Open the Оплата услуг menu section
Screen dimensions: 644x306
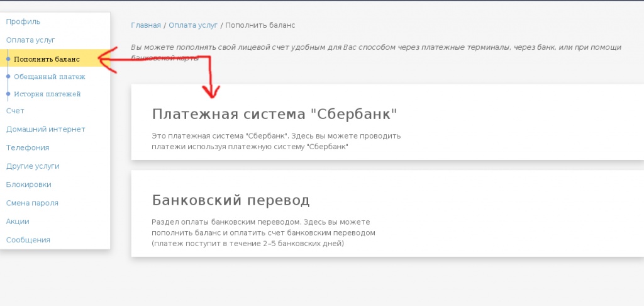(x=30, y=40)
